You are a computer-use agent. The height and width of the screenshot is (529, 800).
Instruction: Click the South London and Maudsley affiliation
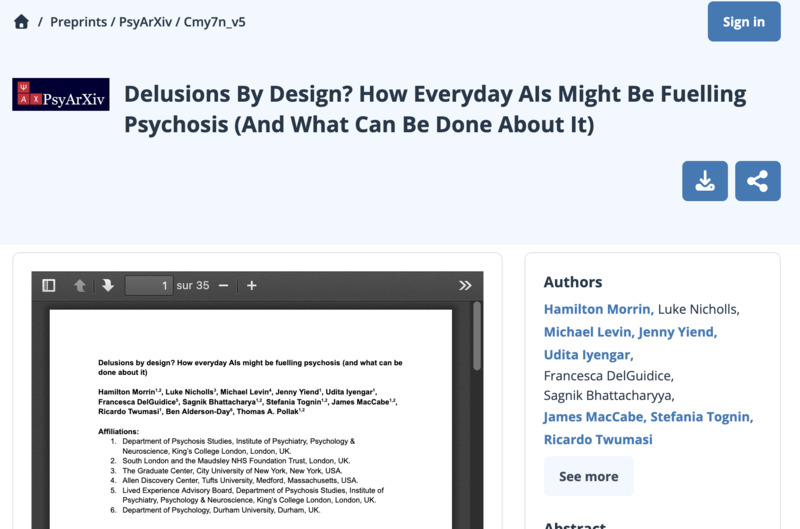pos(236,461)
